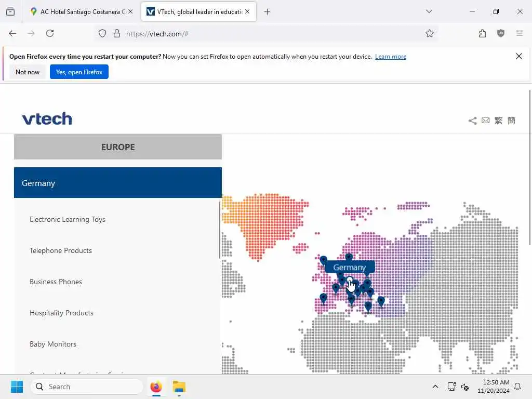Switch to Traditional Chinese language icon
Screen dimensions: 532x399
pos(498,121)
